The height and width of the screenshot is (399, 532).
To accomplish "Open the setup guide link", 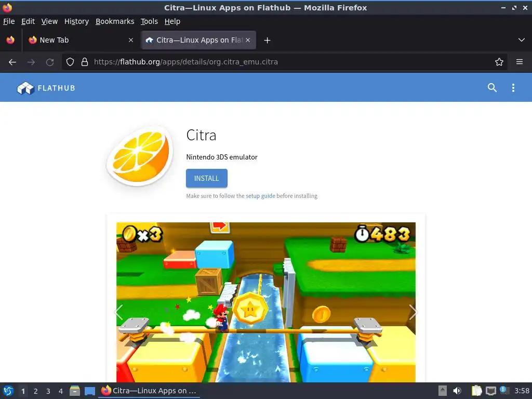I will 260,196.
